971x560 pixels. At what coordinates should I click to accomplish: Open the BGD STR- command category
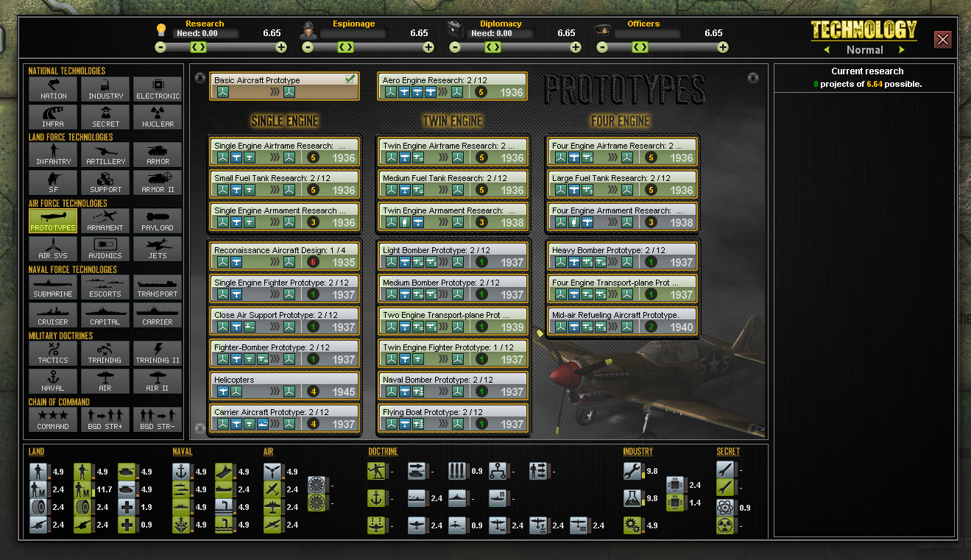pos(158,419)
